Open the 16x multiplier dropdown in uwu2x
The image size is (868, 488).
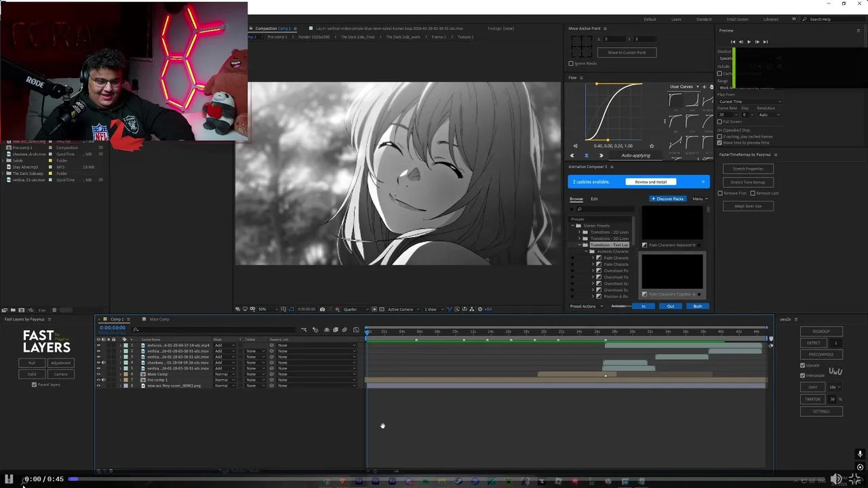[x=835, y=387]
